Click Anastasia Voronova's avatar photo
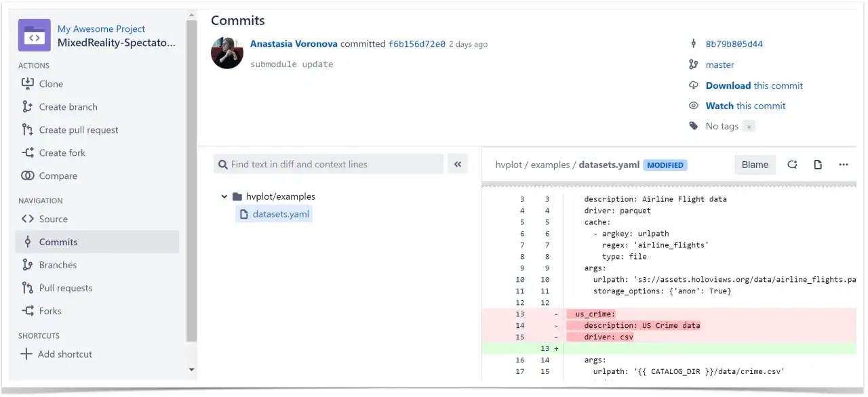The width and height of the screenshot is (868, 397). tap(227, 52)
